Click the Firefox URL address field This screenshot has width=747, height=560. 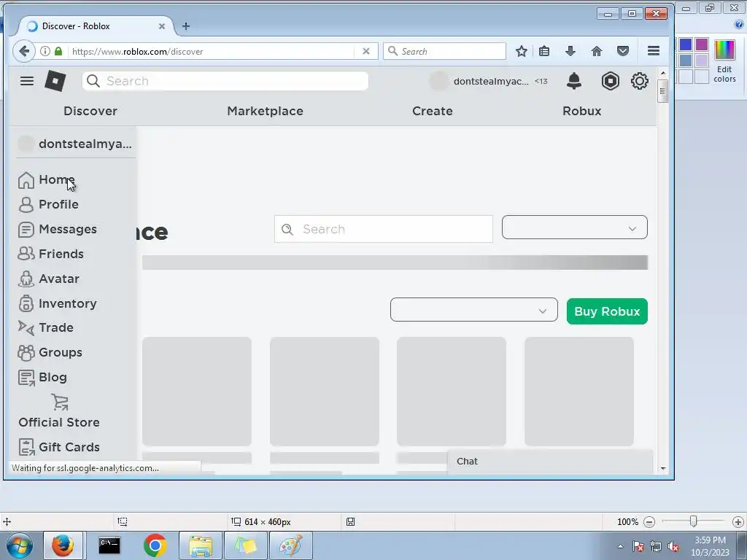(212, 51)
